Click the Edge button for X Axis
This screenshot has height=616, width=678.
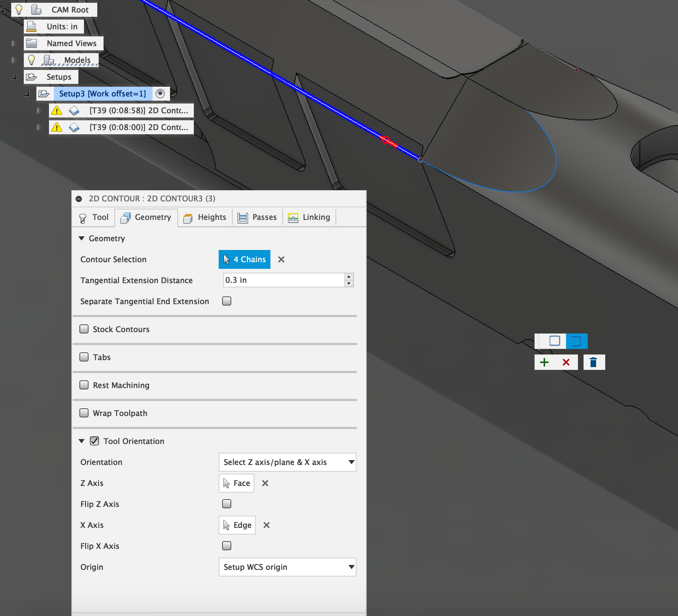(237, 525)
